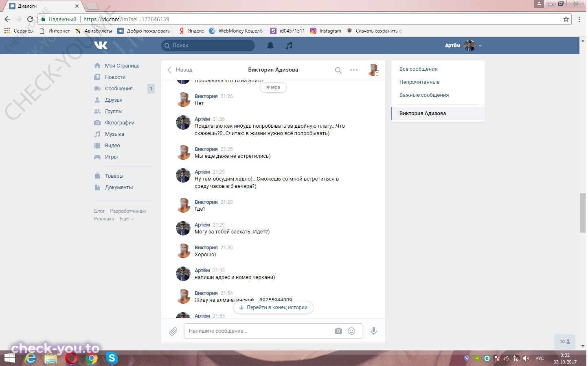Open notifications bell icon
Image resolution: width=588 pixels, height=366 pixels.
270,46
